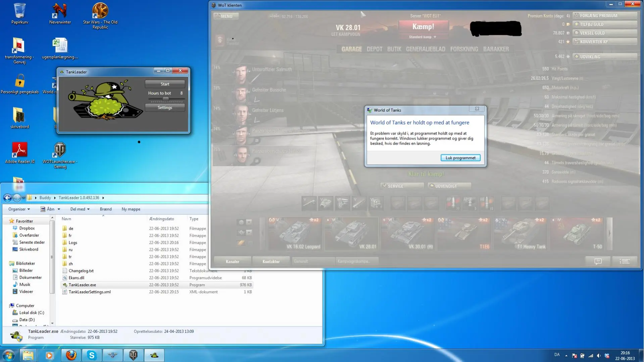Click SERVICE button in WoT garage

click(402, 186)
